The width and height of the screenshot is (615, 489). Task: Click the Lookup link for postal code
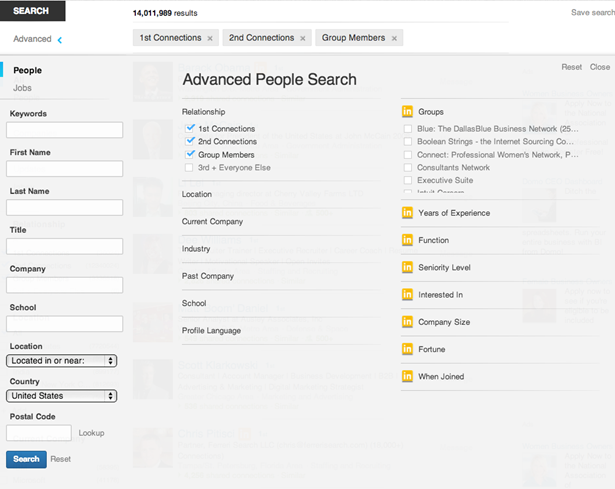(x=91, y=433)
